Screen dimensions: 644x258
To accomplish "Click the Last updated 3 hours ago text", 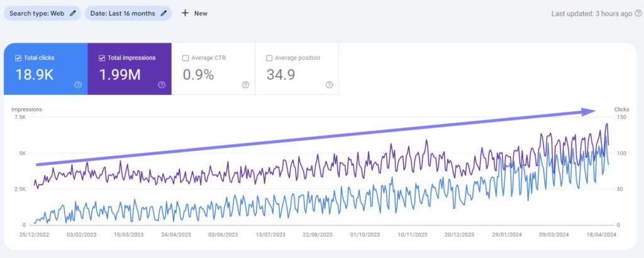I will [591, 13].
